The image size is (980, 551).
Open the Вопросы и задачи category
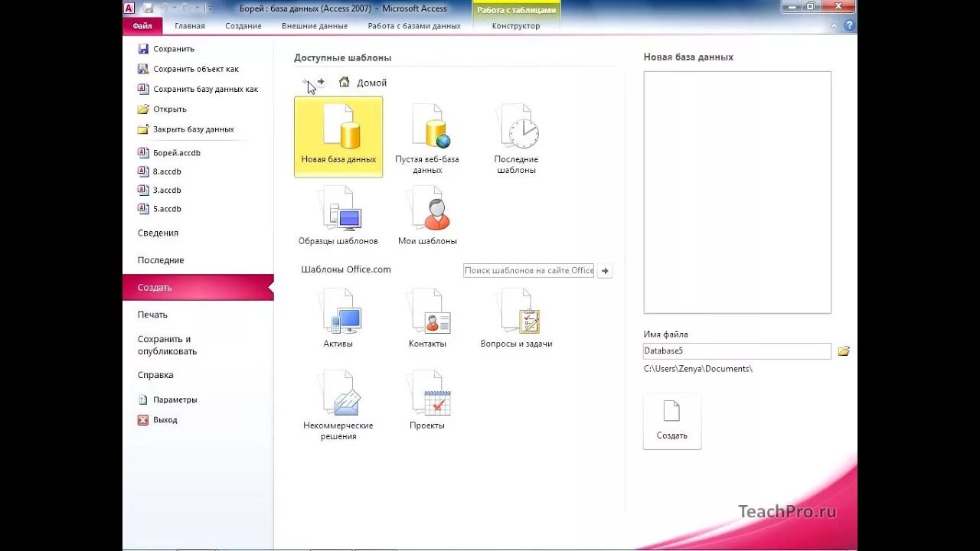516,318
